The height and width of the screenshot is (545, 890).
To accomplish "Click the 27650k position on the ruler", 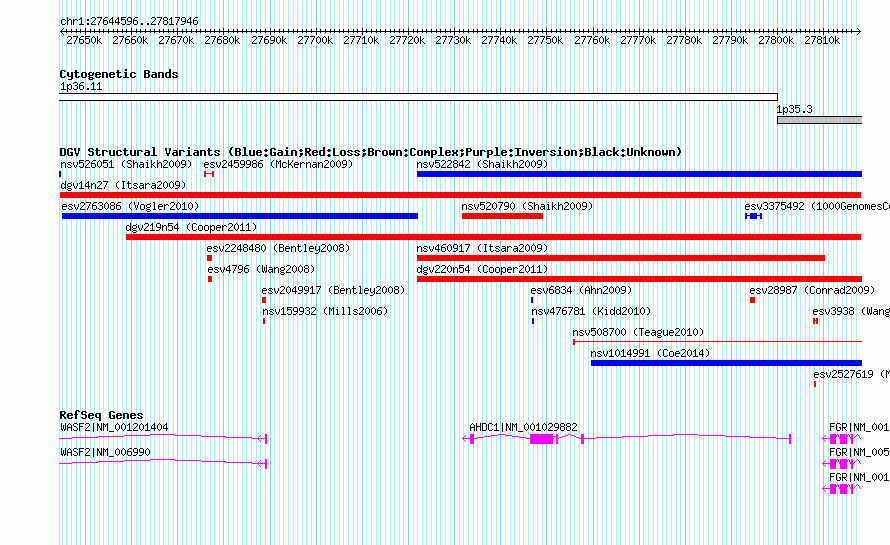I will 84,40.
